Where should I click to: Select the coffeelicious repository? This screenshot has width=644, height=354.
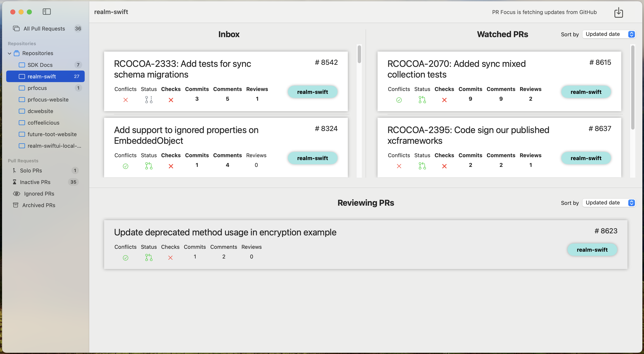(45, 123)
